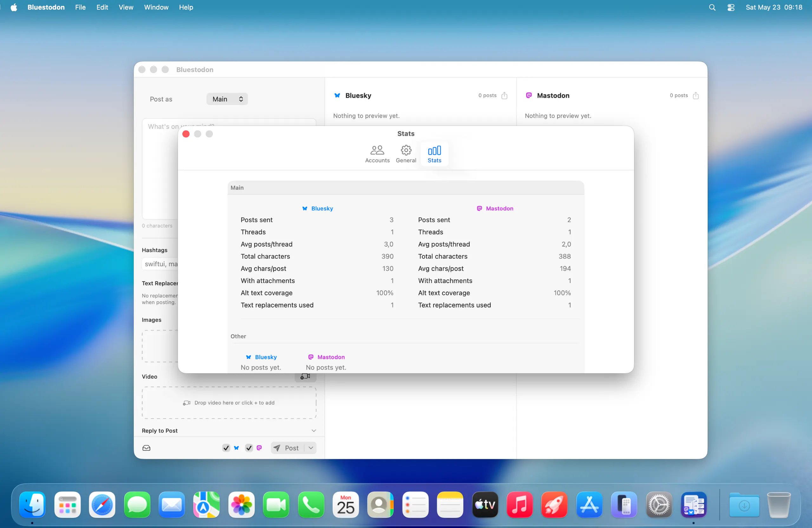812x528 pixels.
Task: Open the Bluestodon app menu
Action: pos(46,7)
